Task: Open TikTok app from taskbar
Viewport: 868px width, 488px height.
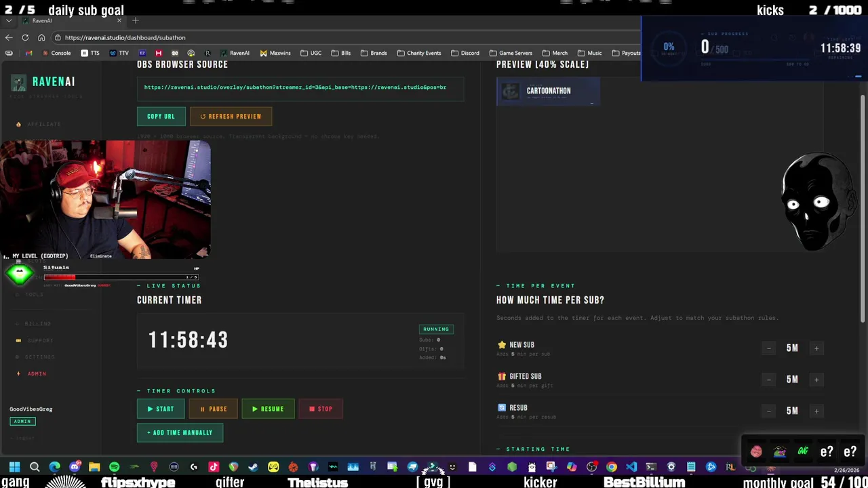Action: [214, 467]
